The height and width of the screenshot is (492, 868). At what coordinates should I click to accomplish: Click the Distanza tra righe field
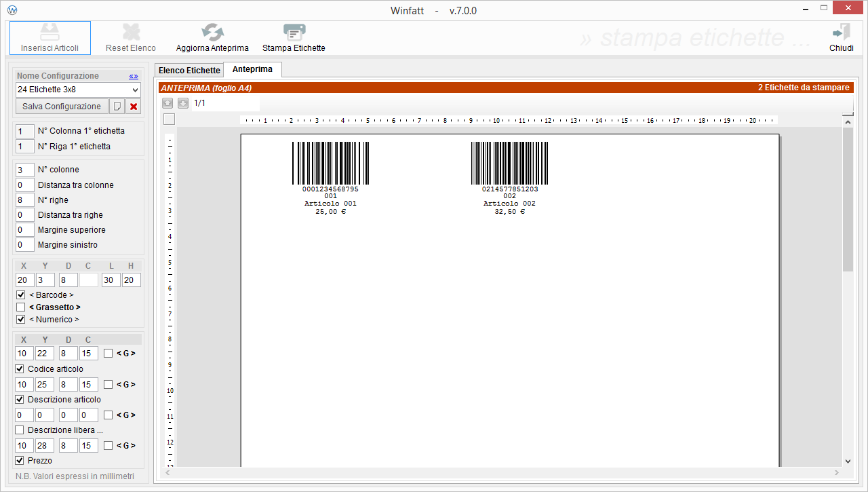coord(25,215)
